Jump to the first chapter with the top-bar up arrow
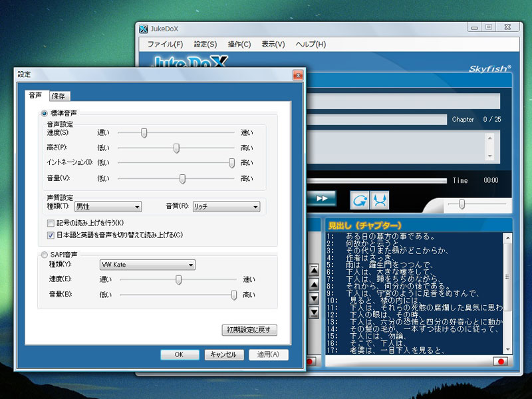The height and width of the screenshot is (399, 532). pyautogui.click(x=314, y=270)
